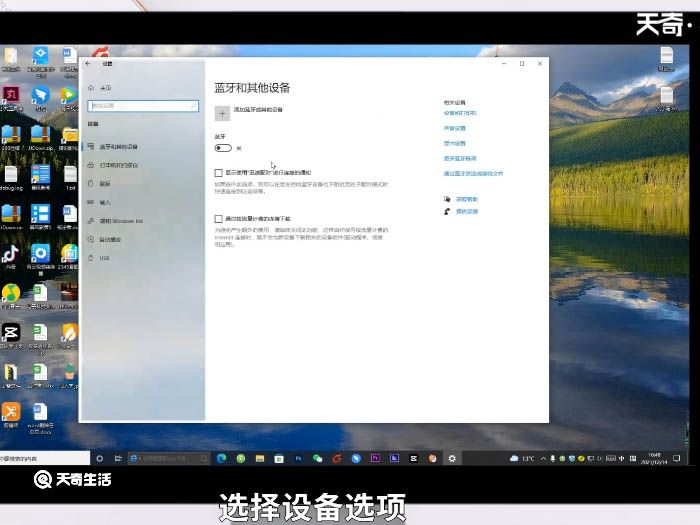Viewport: 700px width, 525px height.
Task: Open WeChat from the taskbar
Action: pos(317,458)
